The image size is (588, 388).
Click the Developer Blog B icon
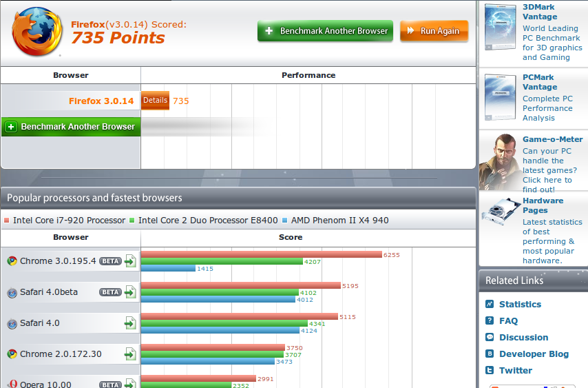(x=490, y=354)
